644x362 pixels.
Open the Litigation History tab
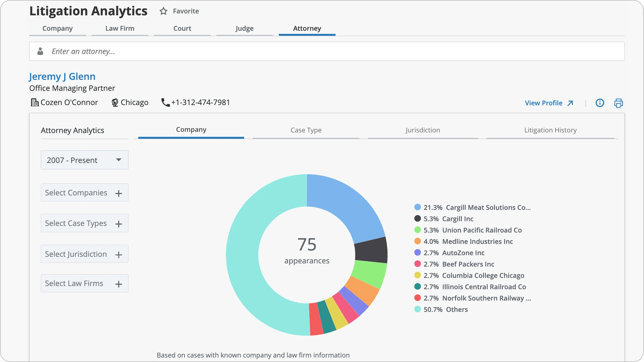[550, 130]
